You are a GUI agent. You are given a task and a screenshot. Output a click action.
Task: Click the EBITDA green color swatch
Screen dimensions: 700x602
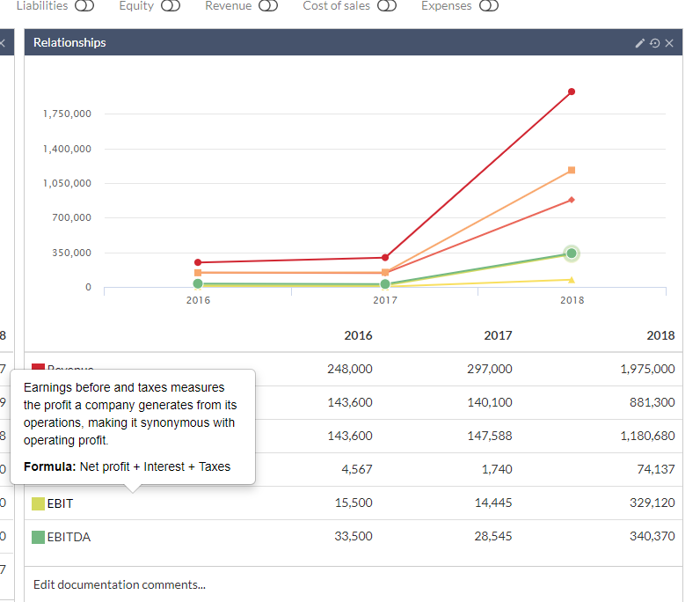(39, 537)
